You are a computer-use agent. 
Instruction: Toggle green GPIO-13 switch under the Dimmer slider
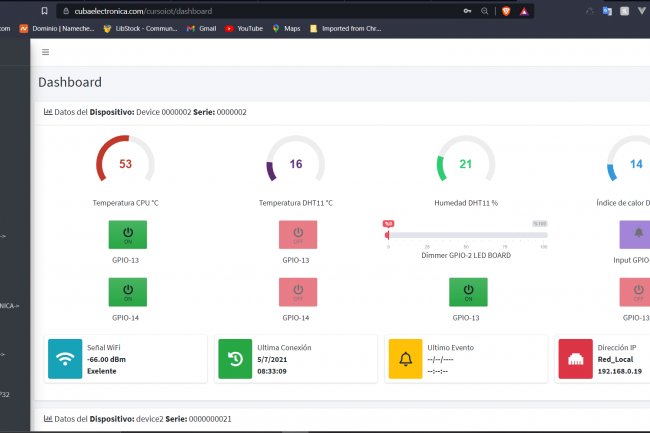[467, 292]
